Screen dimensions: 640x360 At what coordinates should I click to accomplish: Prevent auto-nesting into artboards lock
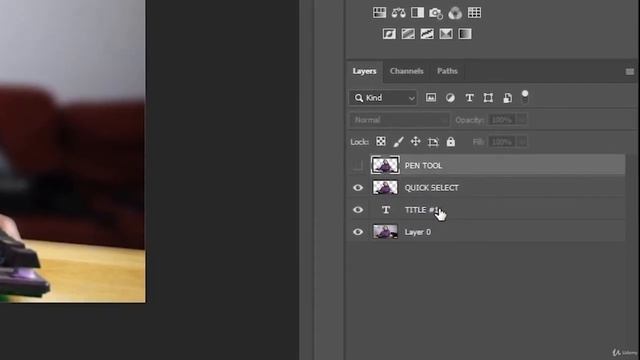433,142
